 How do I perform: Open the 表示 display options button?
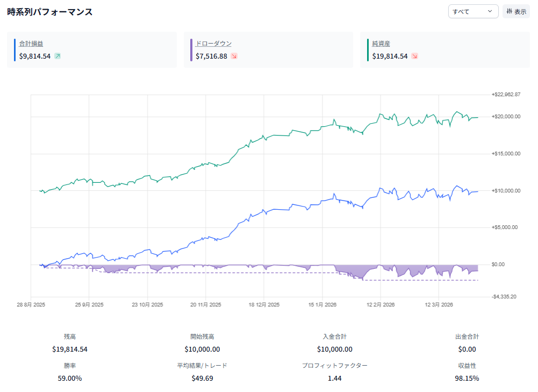point(516,11)
